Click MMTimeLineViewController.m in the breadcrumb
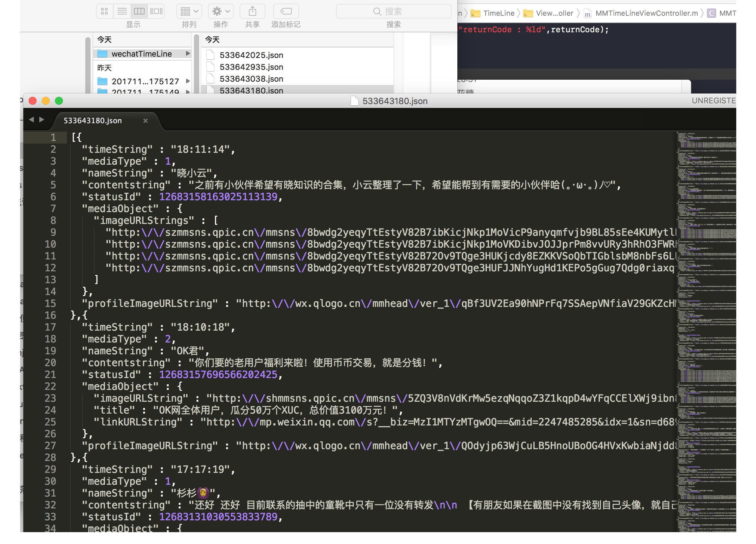Viewport: 756px width, 544px height. pyautogui.click(x=646, y=13)
